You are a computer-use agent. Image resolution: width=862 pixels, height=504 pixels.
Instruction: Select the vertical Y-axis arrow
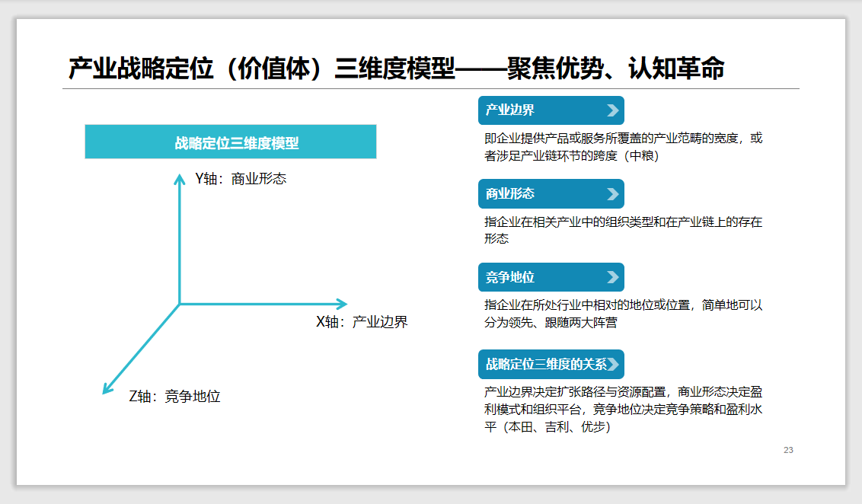(179, 239)
